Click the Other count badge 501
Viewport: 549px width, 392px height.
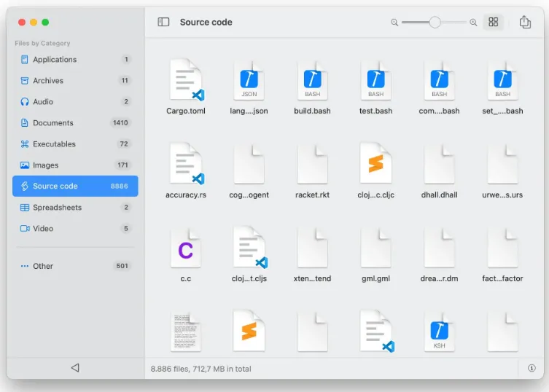[x=122, y=266]
